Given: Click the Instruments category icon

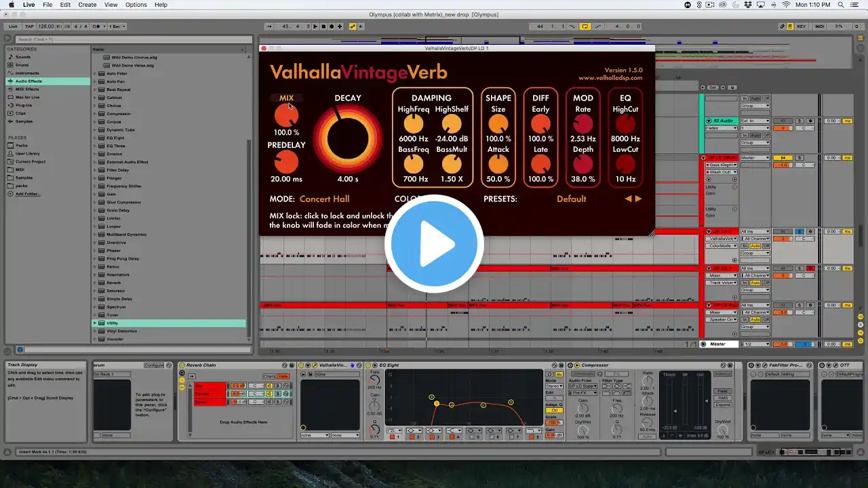Looking at the screenshot, I should (x=10, y=73).
